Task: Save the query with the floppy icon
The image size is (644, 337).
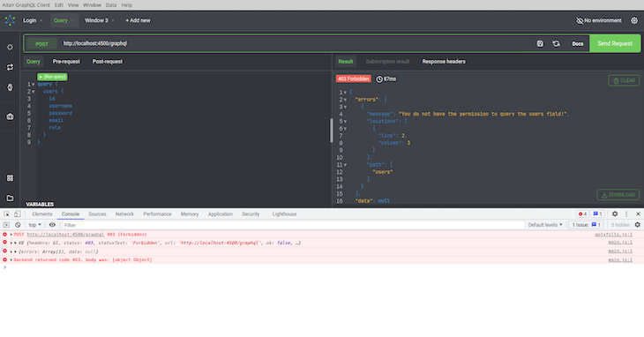Action: click(540, 43)
